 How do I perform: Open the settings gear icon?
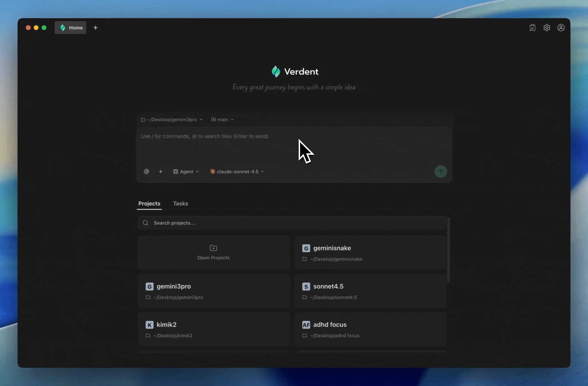point(547,28)
